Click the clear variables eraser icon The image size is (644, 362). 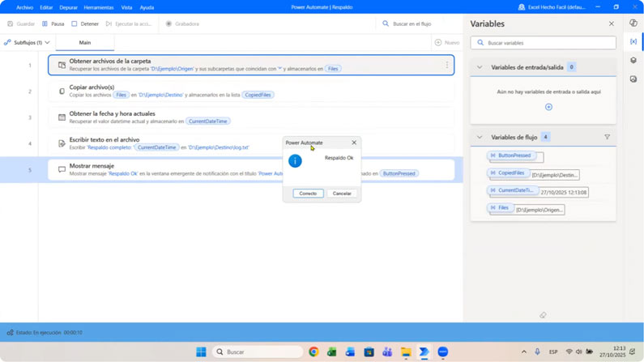pos(543,315)
